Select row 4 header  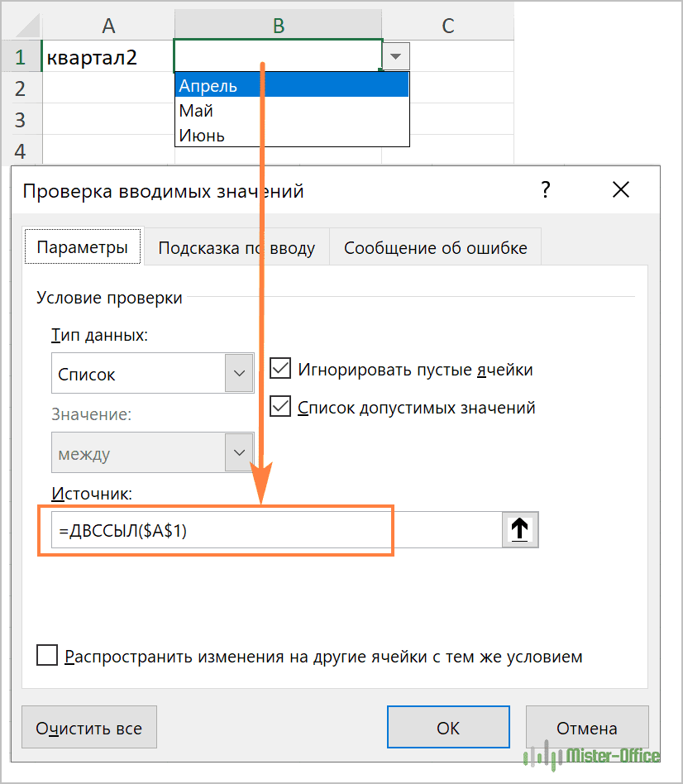pyautogui.click(x=21, y=151)
